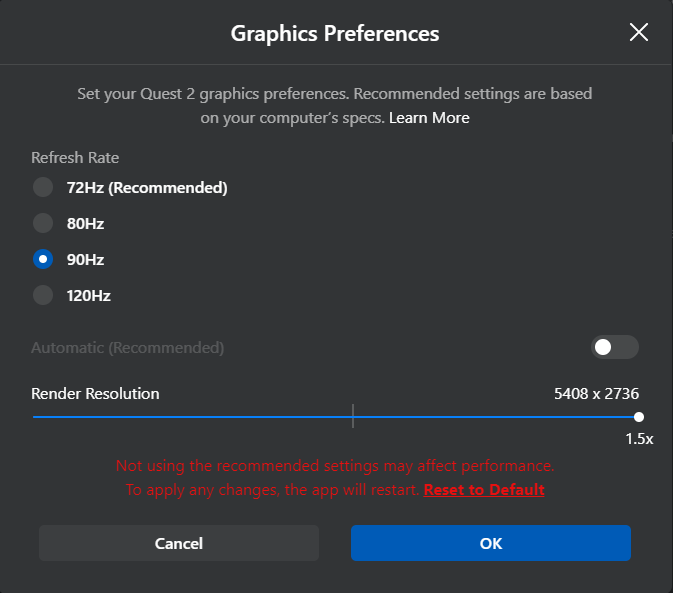Choose the 80Hz refresh rate radio

click(x=43, y=223)
